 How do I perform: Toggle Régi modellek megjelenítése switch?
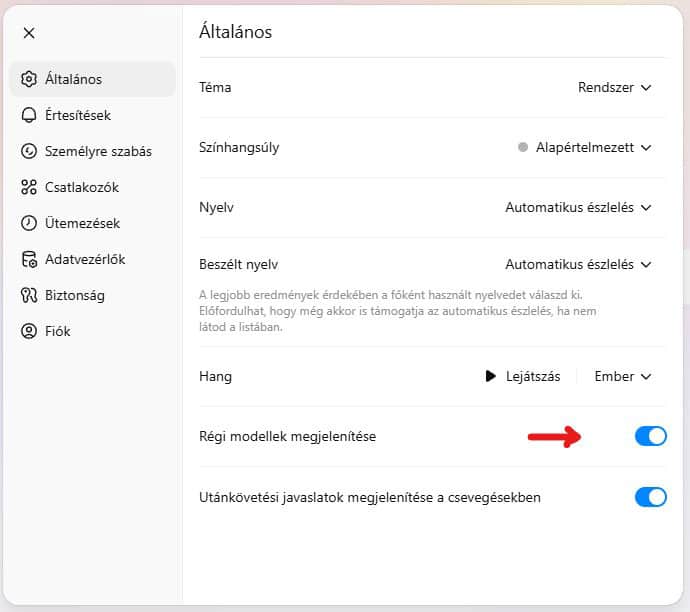pyautogui.click(x=650, y=436)
